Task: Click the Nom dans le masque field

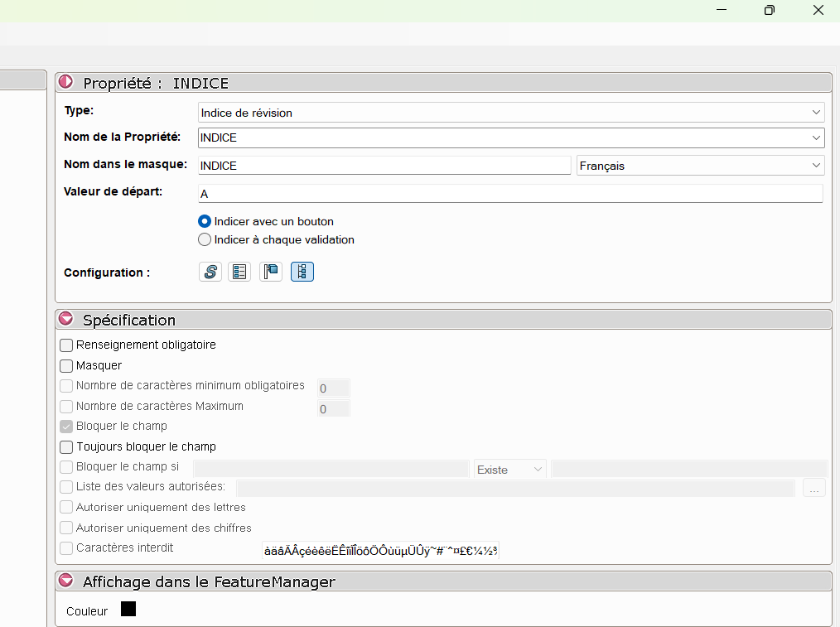Action: (384, 166)
